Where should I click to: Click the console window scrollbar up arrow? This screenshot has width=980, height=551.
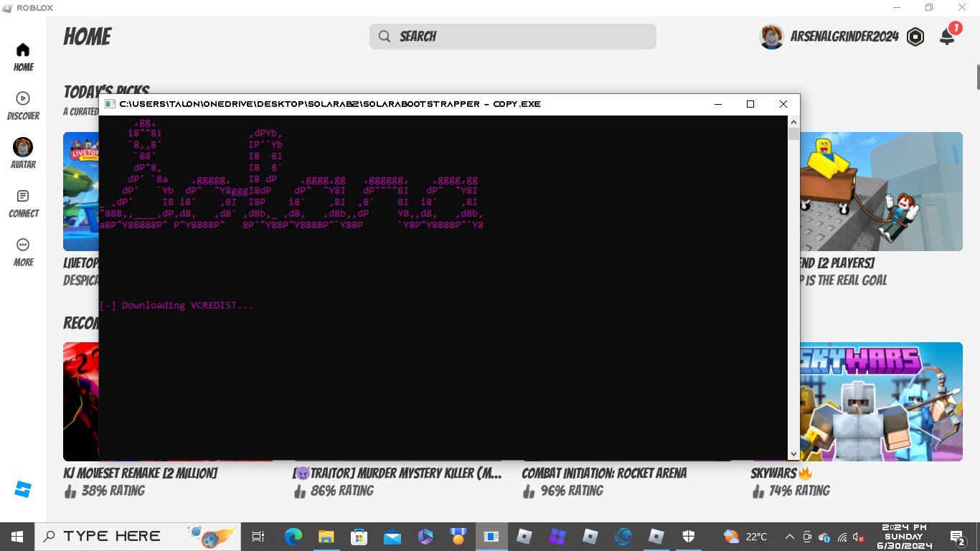[793, 121]
